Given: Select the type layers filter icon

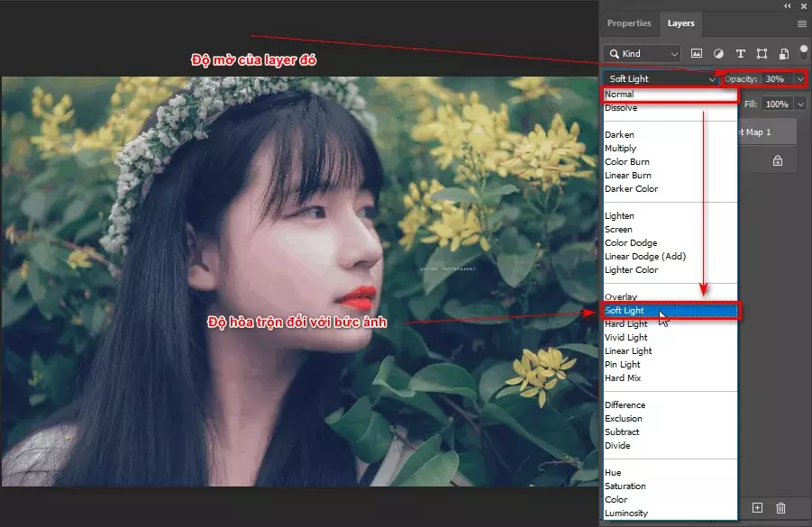Looking at the screenshot, I should click(741, 53).
